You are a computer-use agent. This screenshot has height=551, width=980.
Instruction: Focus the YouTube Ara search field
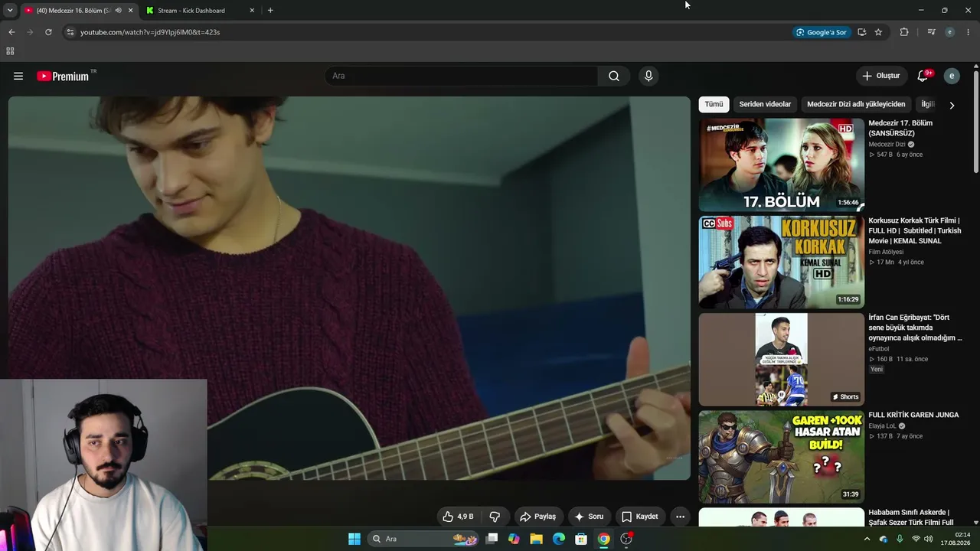462,76
